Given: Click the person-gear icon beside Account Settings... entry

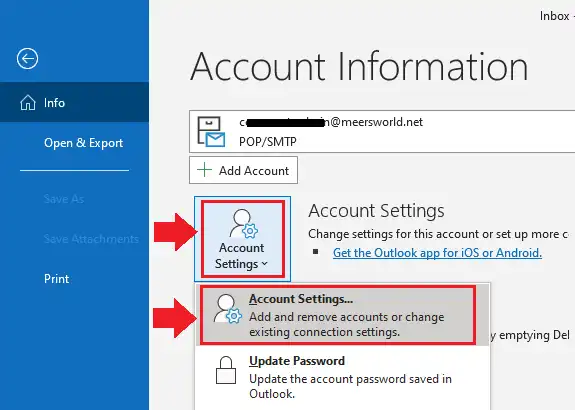Looking at the screenshot, I should [228, 309].
